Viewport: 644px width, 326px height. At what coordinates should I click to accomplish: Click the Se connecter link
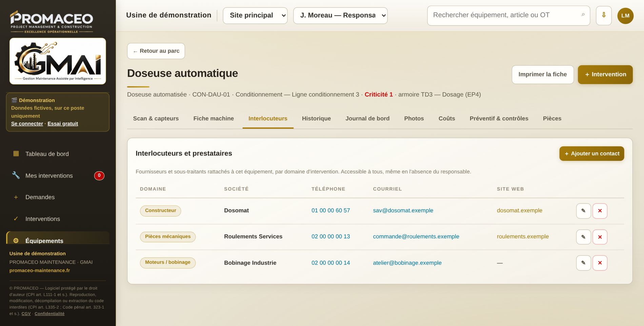coord(27,124)
